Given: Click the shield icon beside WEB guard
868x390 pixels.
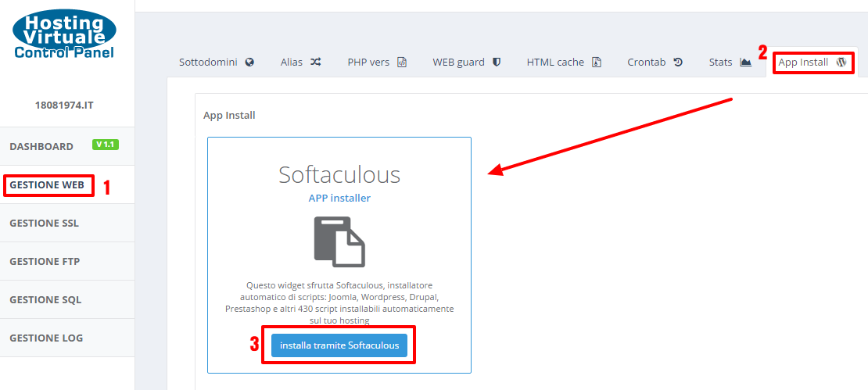Looking at the screenshot, I should pyautogui.click(x=497, y=63).
